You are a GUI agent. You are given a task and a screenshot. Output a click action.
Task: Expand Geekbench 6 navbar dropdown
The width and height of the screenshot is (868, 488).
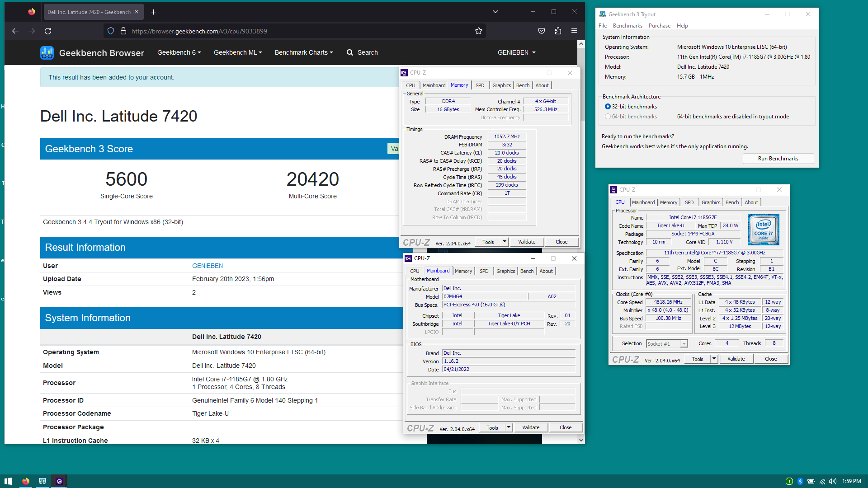(x=179, y=52)
